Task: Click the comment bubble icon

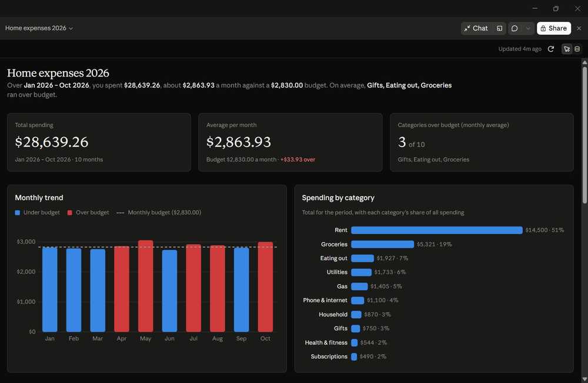Action: 514,28
